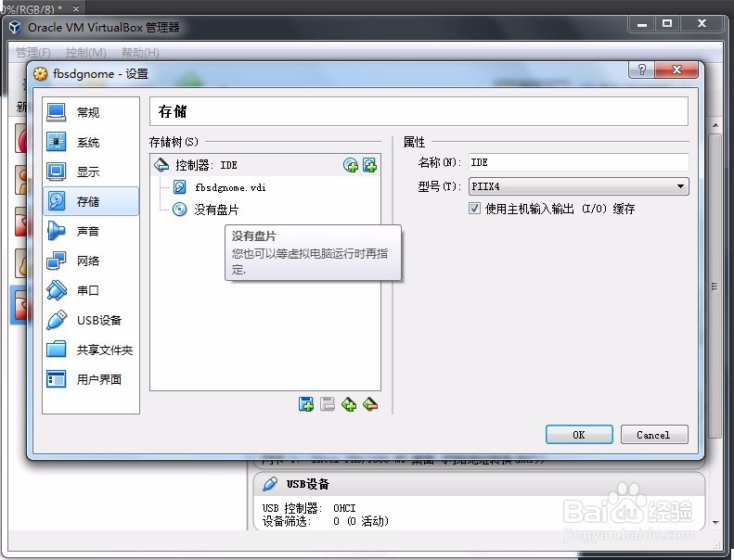Image resolution: width=734 pixels, height=560 pixels.
Task: Click the 用户界面 window layout icon
Action: pos(57,379)
